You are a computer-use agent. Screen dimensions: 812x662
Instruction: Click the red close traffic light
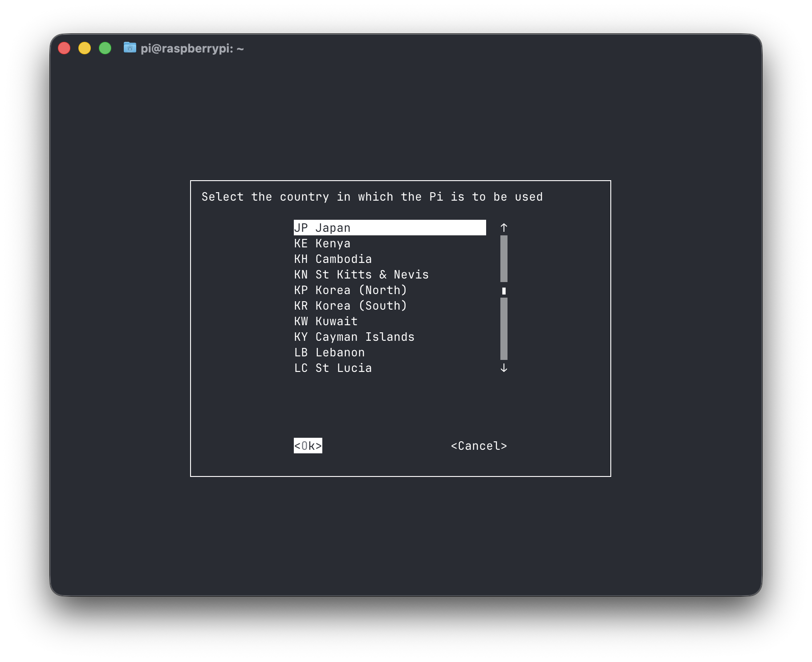pyautogui.click(x=64, y=48)
